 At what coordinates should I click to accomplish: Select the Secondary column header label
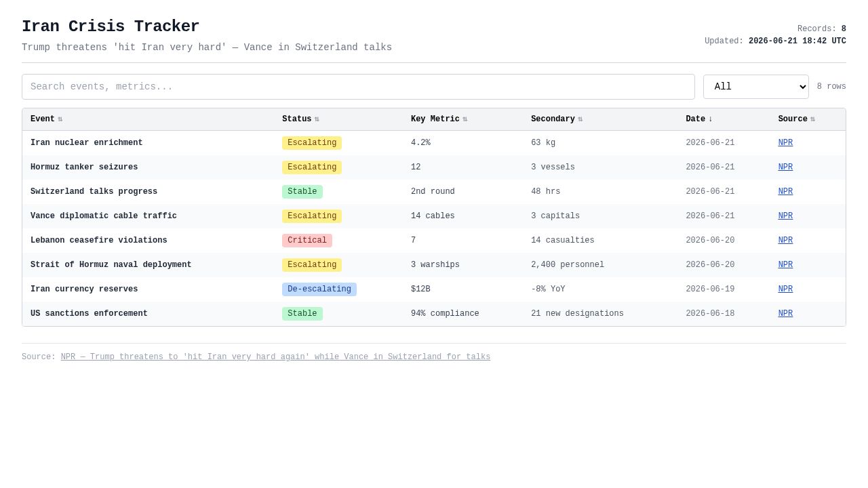(x=553, y=119)
